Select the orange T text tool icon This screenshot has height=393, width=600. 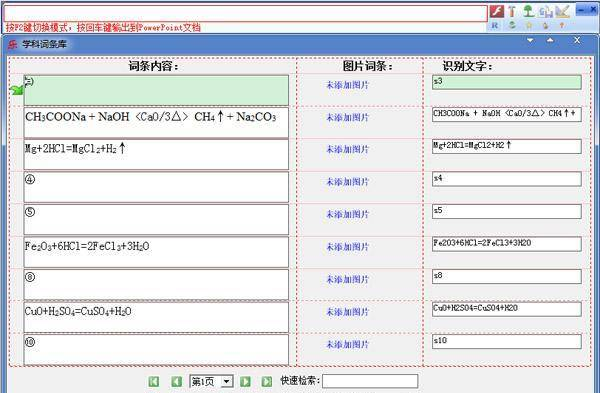pyautogui.click(x=512, y=11)
